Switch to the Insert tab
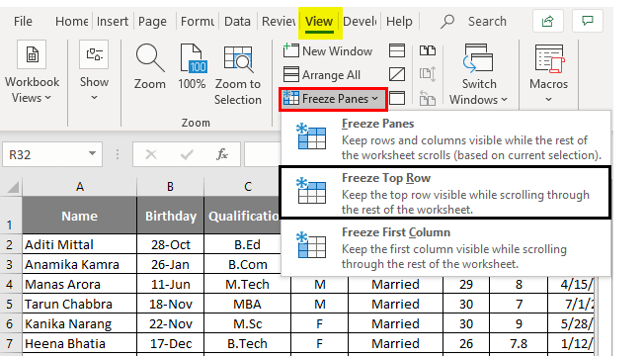The image size is (644, 358). coord(113,22)
